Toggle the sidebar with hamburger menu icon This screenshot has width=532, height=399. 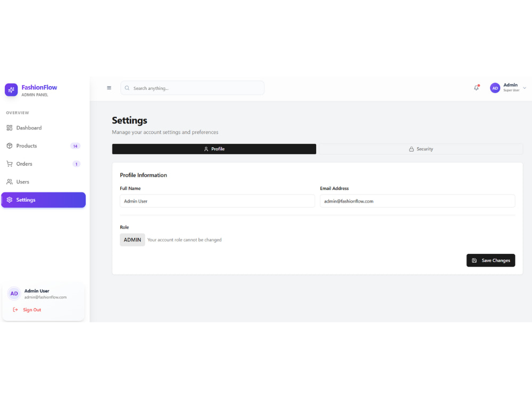(109, 88)
